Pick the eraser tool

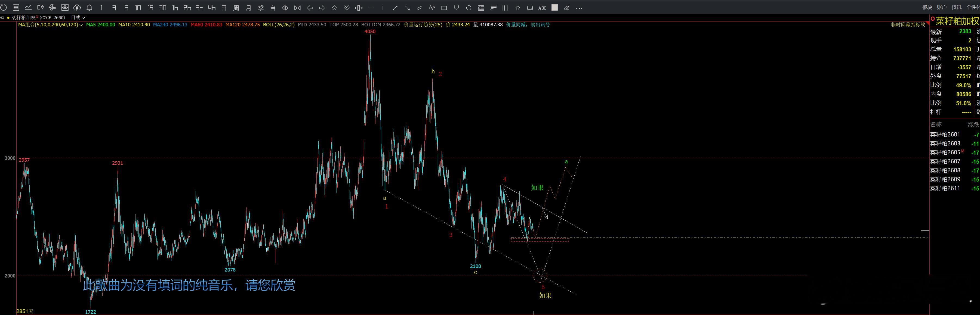[x=566, y=8]
